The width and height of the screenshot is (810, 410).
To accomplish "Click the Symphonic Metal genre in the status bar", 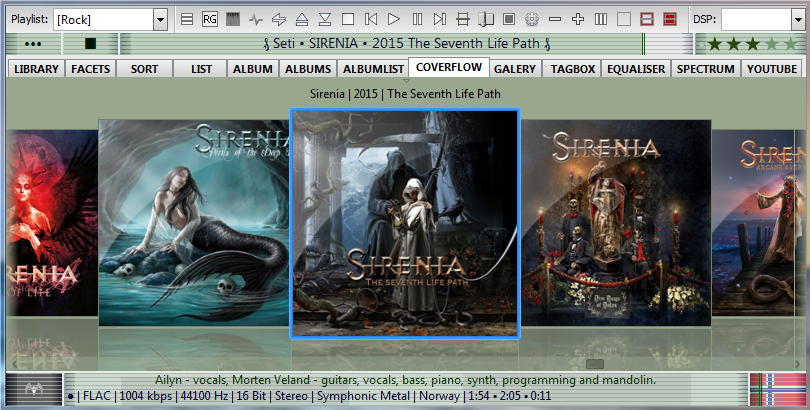I will coord(363,397).
